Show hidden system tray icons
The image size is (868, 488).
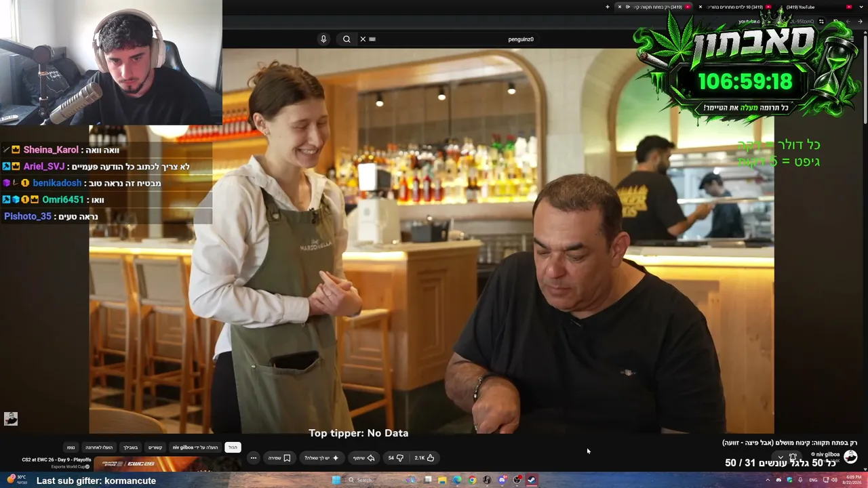[x=768, y=480]
